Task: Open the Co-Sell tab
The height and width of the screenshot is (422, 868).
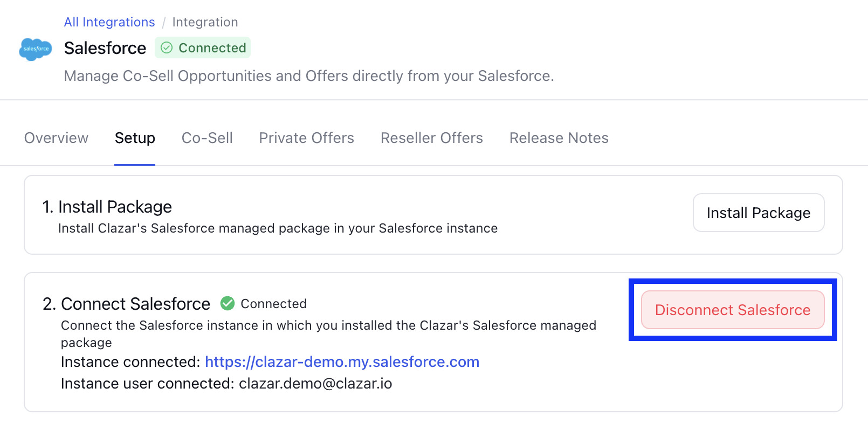Action: tap(207, 138)
